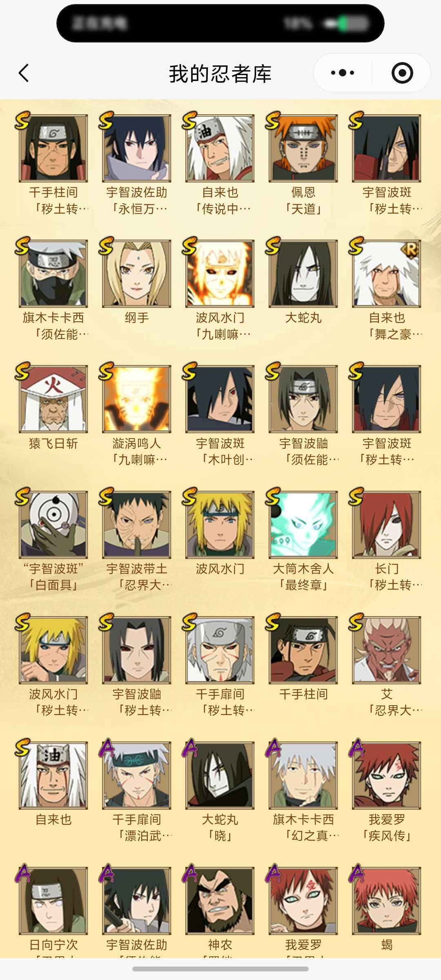
Task: Open 艾「忍界大…」Raikage portrait
Action: click(387, 650)
